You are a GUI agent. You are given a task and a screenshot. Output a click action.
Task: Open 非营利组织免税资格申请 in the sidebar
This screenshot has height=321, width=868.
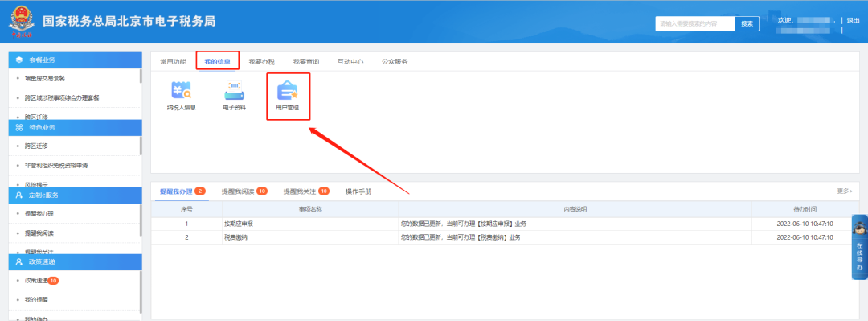(x=56, y=165)
